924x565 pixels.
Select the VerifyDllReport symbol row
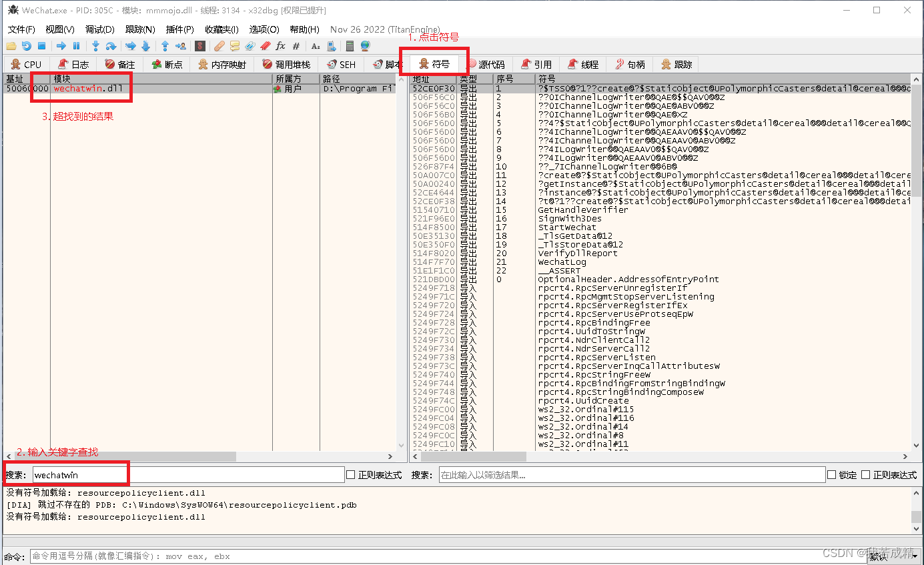point(660,253)
